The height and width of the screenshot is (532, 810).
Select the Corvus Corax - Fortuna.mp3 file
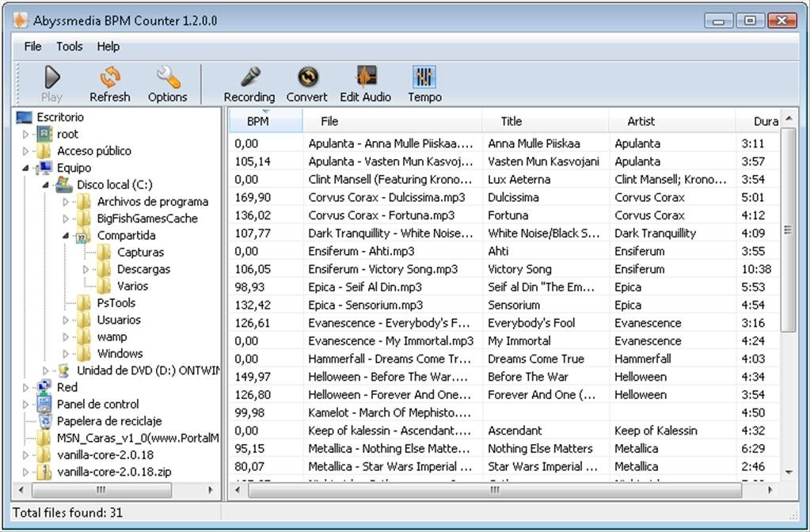pyautogui.click(x=382, y=215)
